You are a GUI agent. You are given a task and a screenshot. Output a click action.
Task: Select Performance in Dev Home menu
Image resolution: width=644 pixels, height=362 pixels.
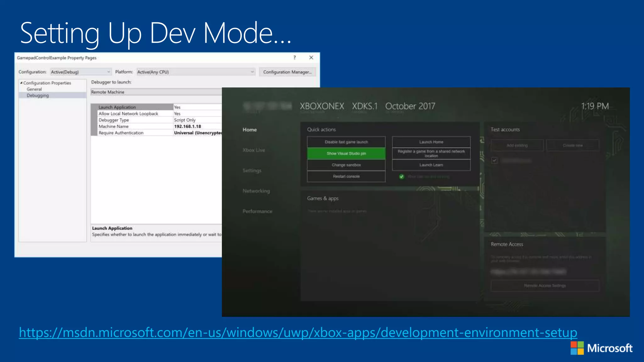[257, 211]
